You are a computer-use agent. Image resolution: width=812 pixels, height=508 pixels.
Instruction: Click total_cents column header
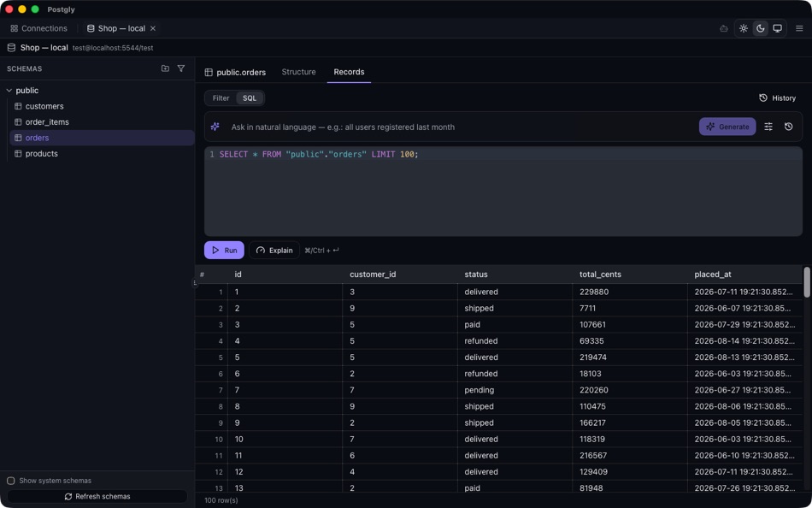tap(630, 275)
